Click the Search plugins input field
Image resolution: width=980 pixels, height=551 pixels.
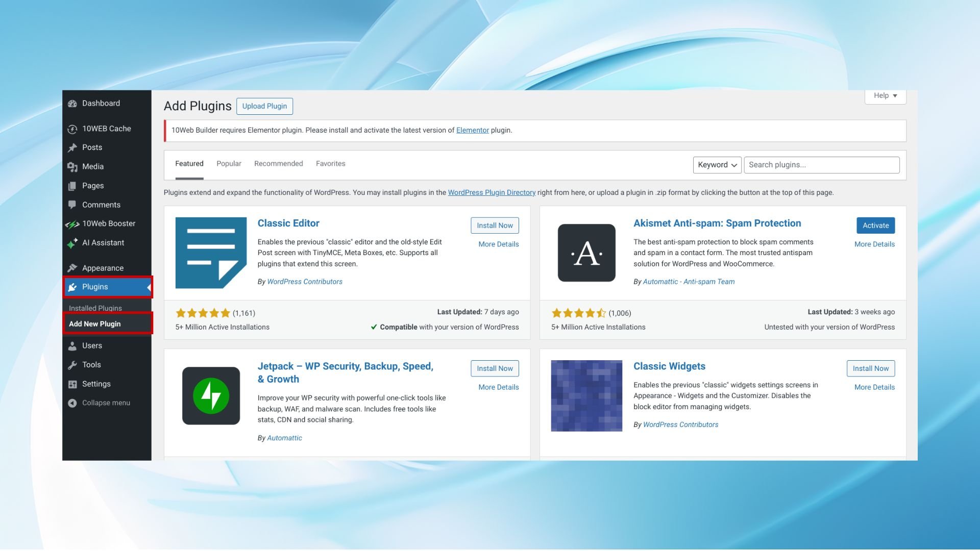[x=821, y=165]
